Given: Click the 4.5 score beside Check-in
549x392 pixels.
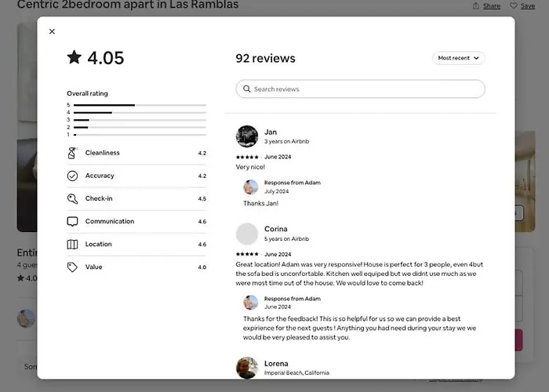Looking at the screenshot, I should [x=202, y=199].
